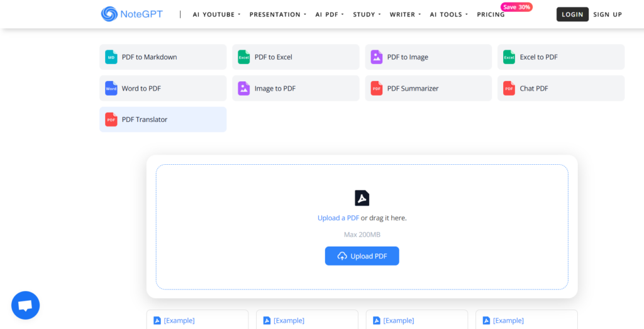Click the fourth [Example] PDF icon
Image resolution: width=644 pixels, height=329 pixels.
(x=486, y=320)
